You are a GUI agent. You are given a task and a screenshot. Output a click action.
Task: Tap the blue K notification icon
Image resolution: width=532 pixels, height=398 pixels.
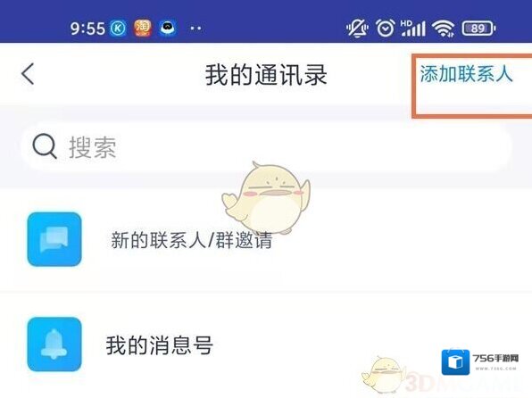coord(118,29)
